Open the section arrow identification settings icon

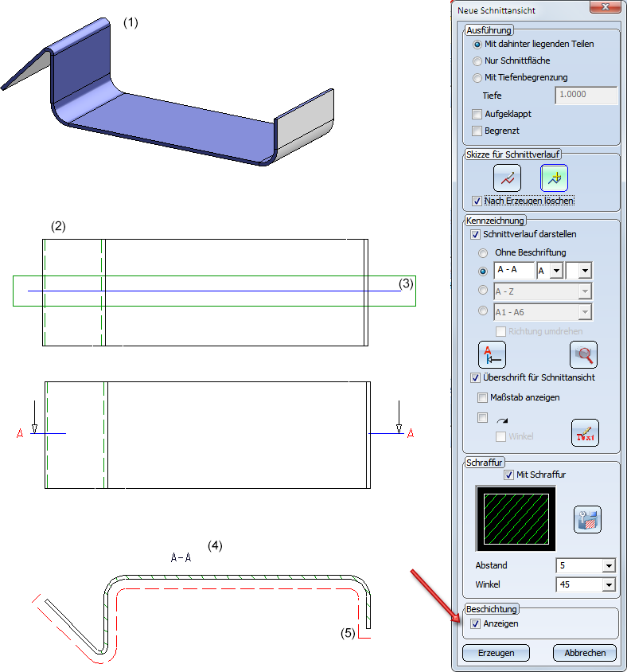[492, 355]
